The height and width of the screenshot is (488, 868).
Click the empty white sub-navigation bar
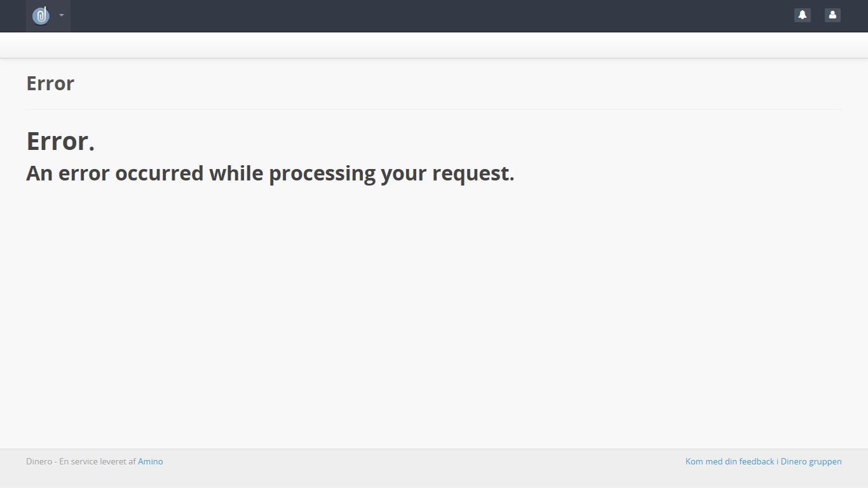pos(434,45)
